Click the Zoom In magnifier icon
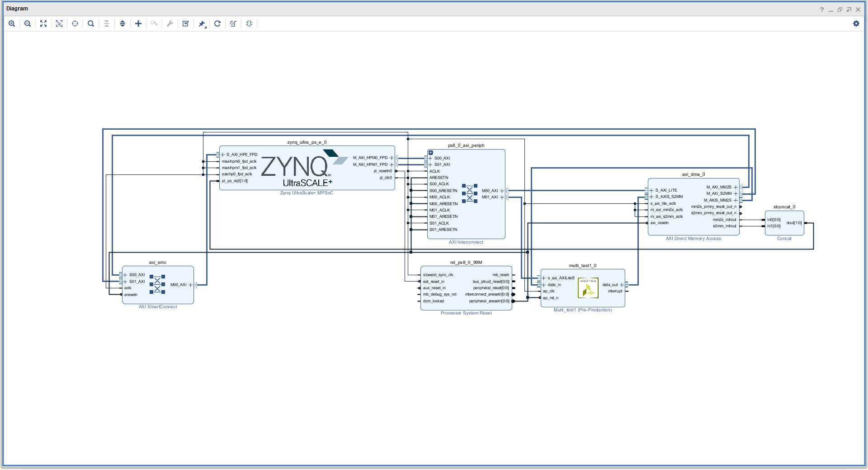Viewport: 868px width, 470px height. pos(12,23)
